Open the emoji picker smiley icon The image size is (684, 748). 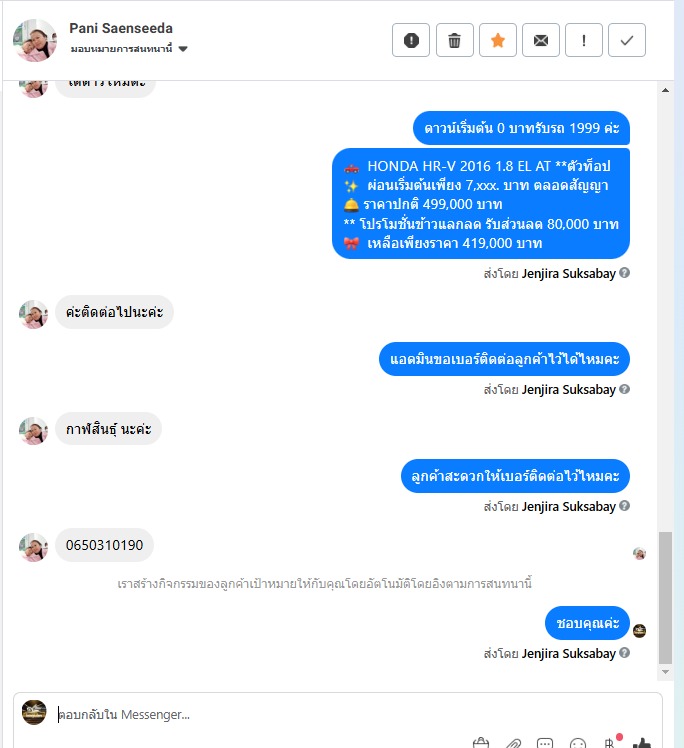click(578, 743)
